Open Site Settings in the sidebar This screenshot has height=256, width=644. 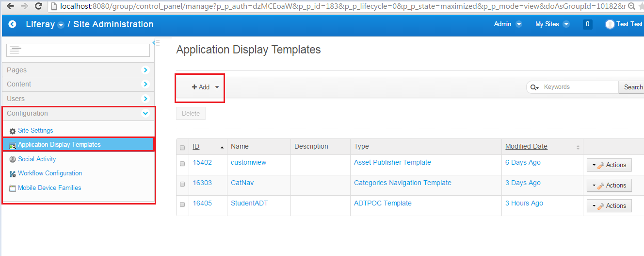(35, 131)
